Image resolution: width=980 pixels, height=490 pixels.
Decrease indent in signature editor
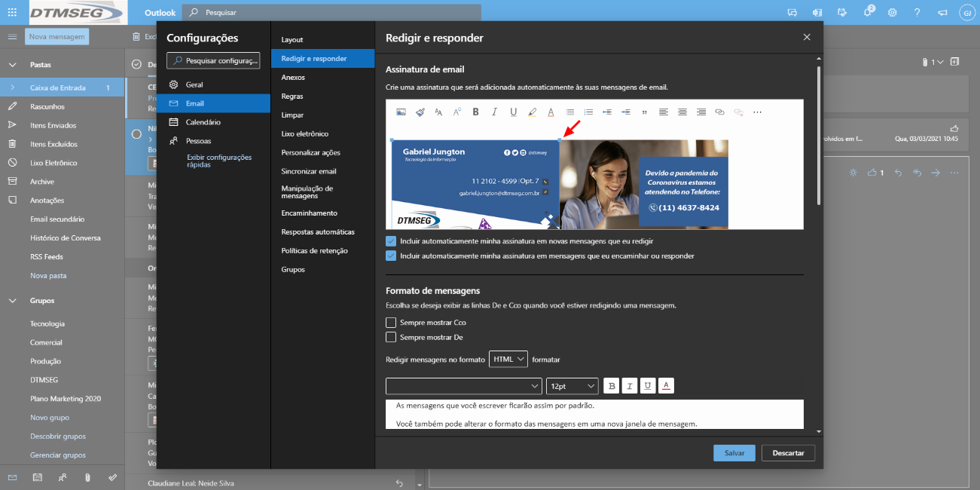tap(607, 112)
